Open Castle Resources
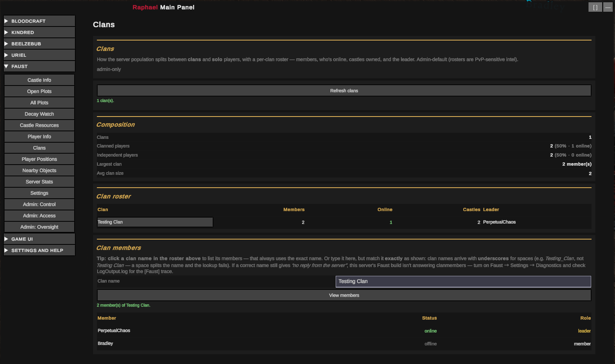Image resolution: width=615 pixels, height=364 pixels. tap(39, 125)
